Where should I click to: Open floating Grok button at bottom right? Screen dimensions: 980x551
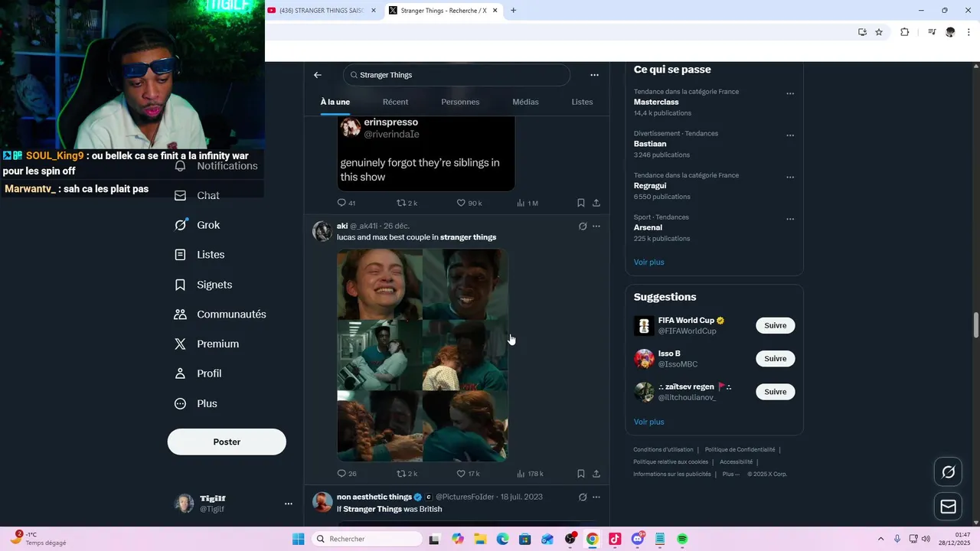pos(948,472)
